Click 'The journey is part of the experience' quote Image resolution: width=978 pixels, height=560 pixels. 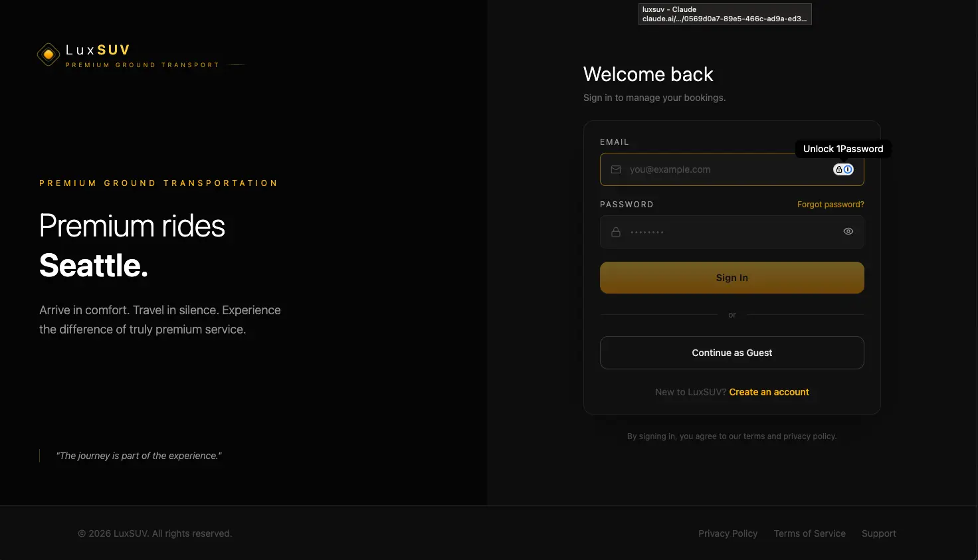tap(139, 456)
